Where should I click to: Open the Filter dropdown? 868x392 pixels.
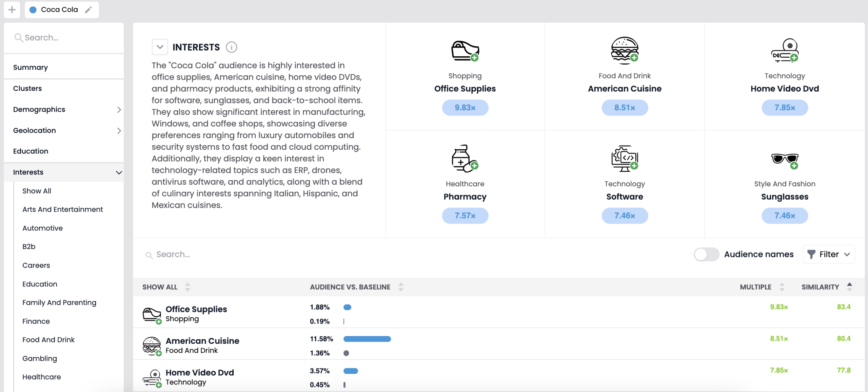point(829,254)
